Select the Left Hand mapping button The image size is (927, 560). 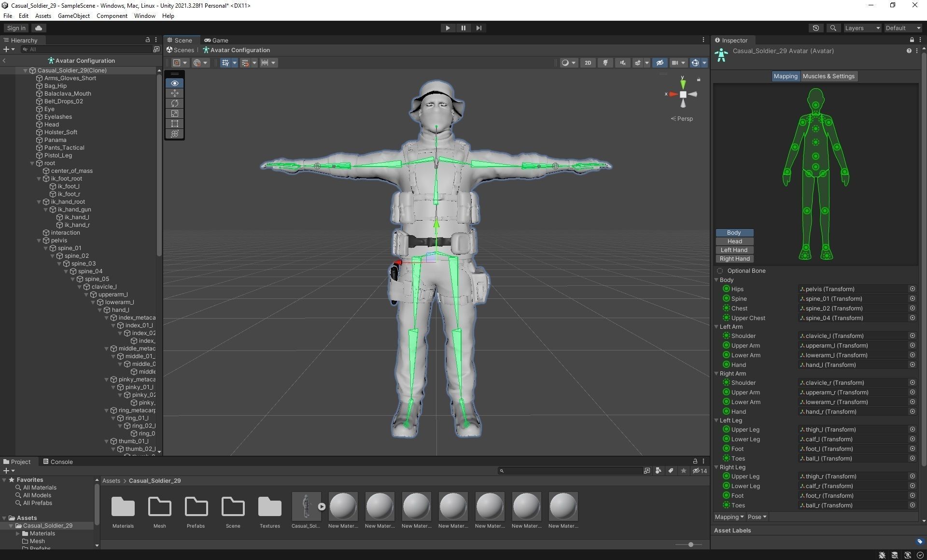[x=734, y=250]
